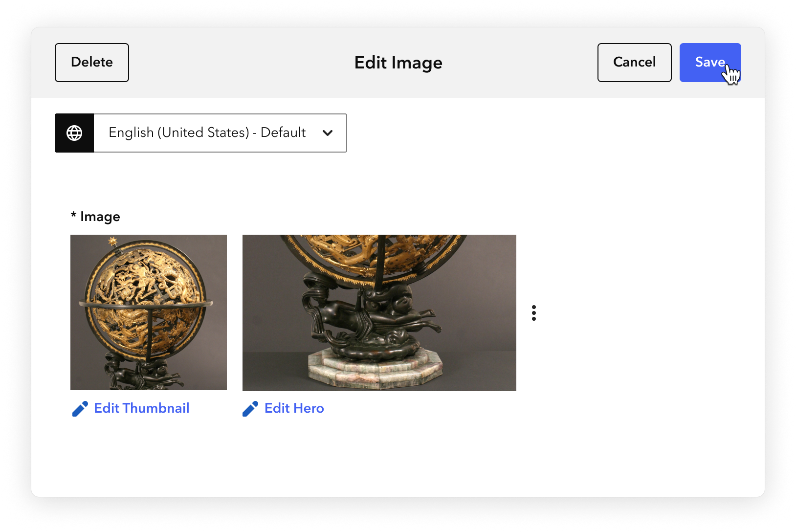This screenshot has height=532, width=796.
Task: Click the sun ornament atop thumbnail globe
Action: (113, 241)
